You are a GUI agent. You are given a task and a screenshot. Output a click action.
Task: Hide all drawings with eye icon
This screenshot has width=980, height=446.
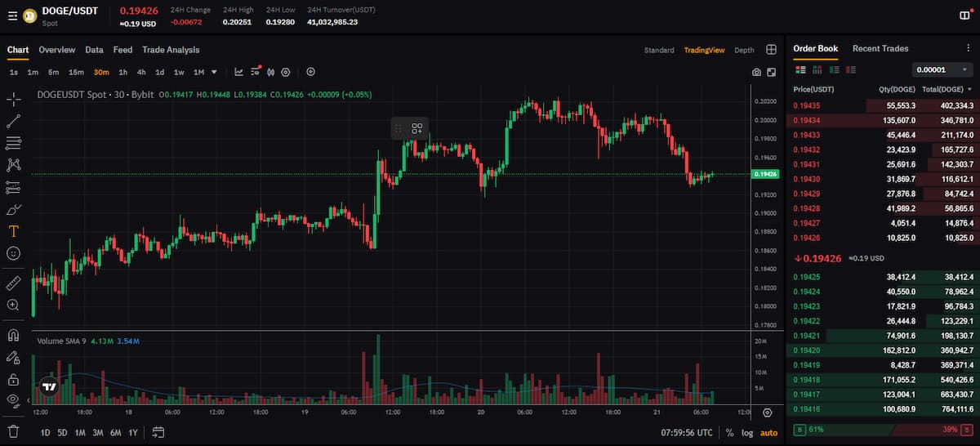point(13,400)
